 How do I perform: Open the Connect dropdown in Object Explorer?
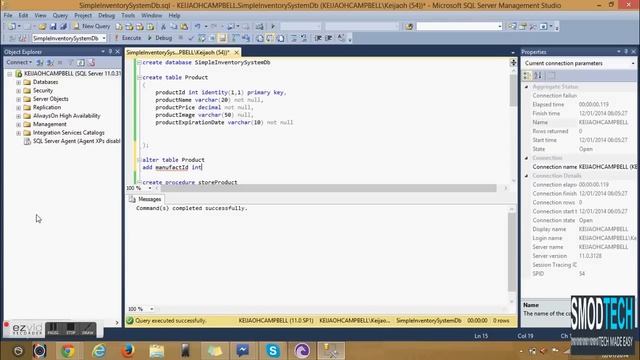click(19, 62)
